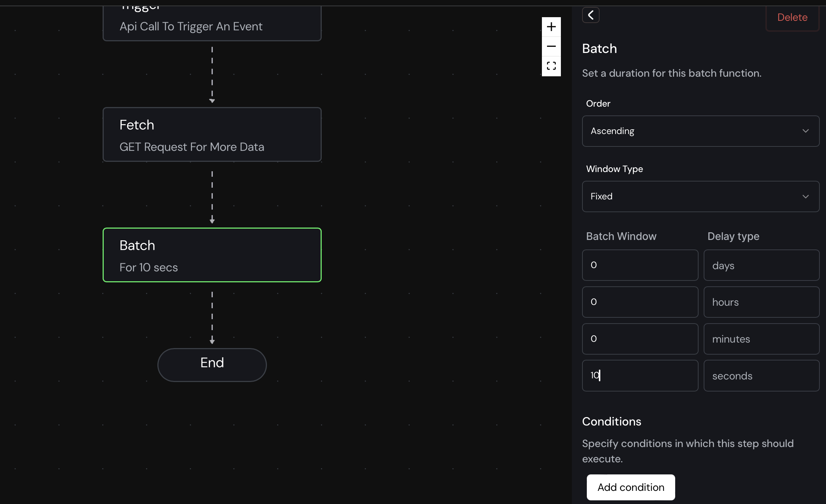Click the 'Api Call To Trigger An Event' text

(191, 26)
